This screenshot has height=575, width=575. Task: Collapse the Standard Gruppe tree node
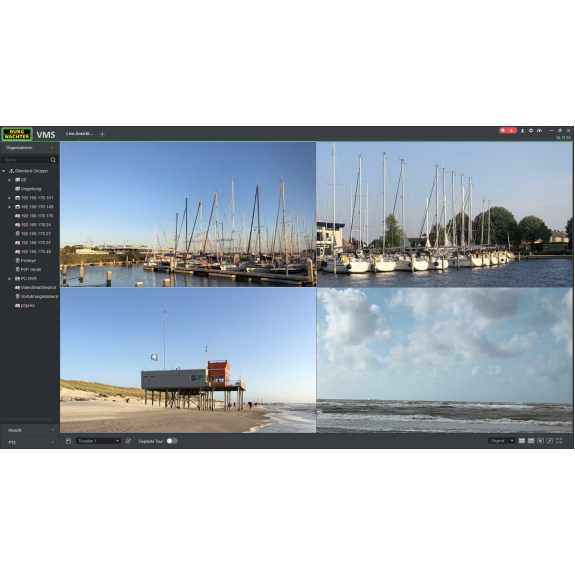tap(4, 171)
